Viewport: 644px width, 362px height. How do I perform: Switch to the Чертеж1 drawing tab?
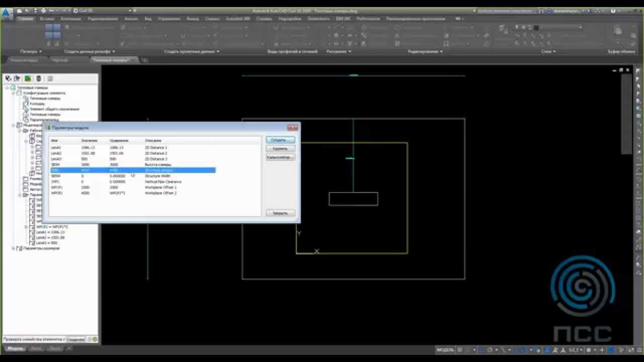pyautogui.click(x=60, y=60)
